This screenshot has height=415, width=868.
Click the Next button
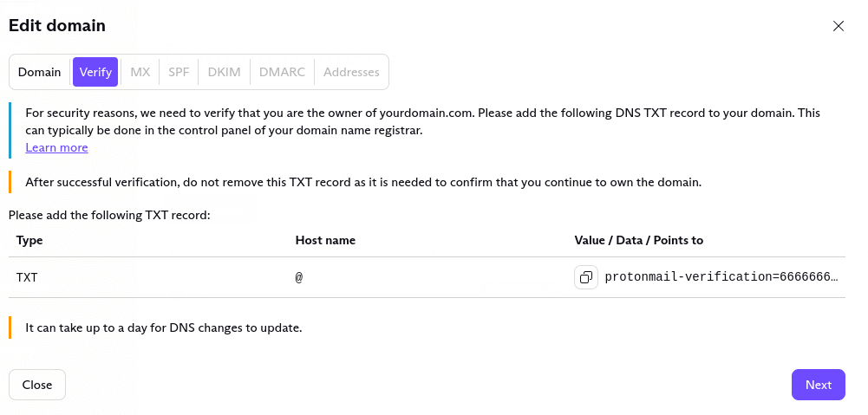[818, 385]
